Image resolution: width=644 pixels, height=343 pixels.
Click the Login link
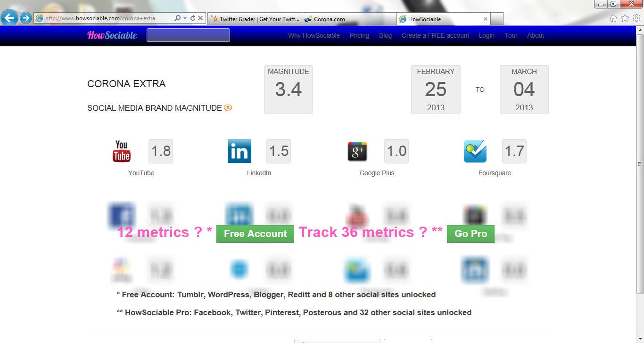click(487, 35)
